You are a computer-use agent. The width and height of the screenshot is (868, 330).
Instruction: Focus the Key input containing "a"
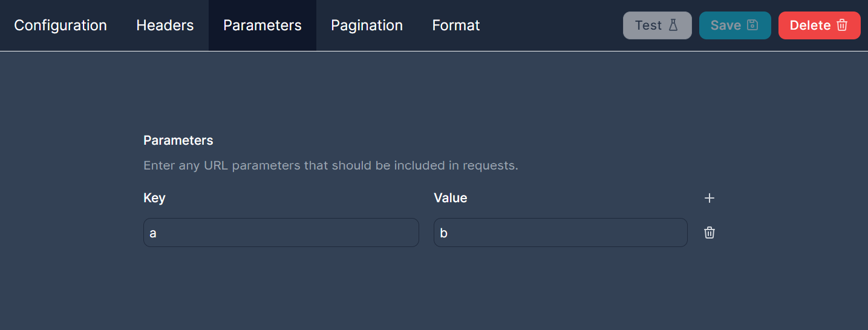(281, 233)
